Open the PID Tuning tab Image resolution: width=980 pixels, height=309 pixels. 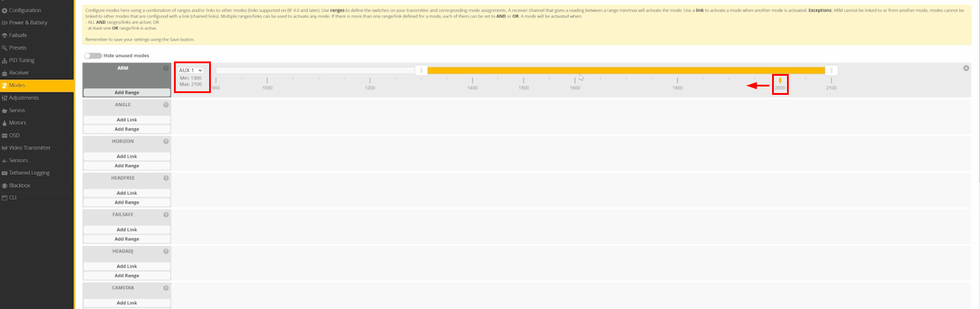click(21, 60)
